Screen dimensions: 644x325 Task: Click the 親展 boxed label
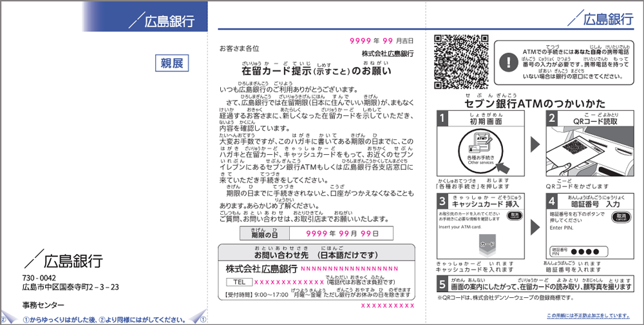(x=172, y=63)
